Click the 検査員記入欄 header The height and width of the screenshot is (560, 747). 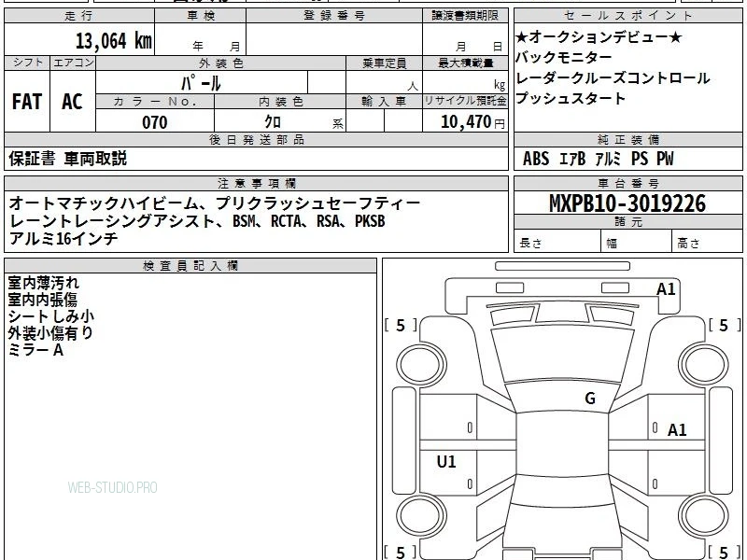tap(190, 266)
